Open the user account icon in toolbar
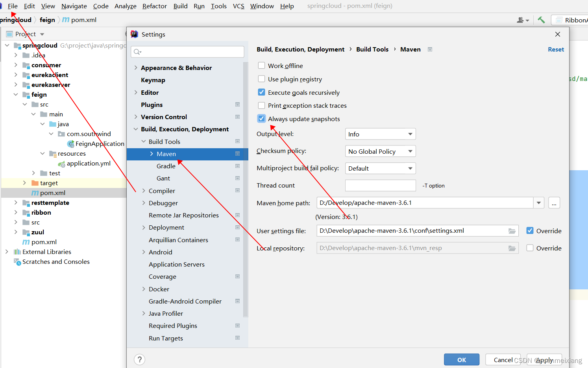This screenshot has height=368, width=588. (x=523, y=20)
